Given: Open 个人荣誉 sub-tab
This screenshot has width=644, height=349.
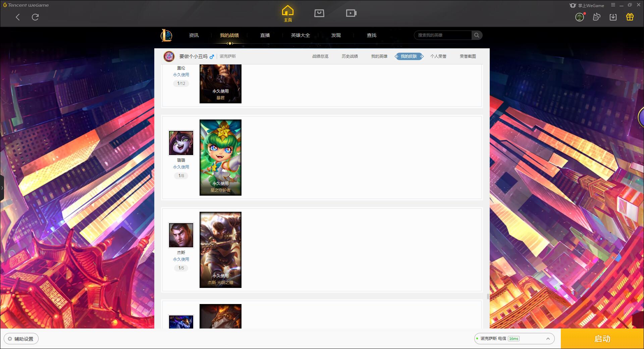Looking at the screenshot, I should pyautogui.click(x=438, y=56).
